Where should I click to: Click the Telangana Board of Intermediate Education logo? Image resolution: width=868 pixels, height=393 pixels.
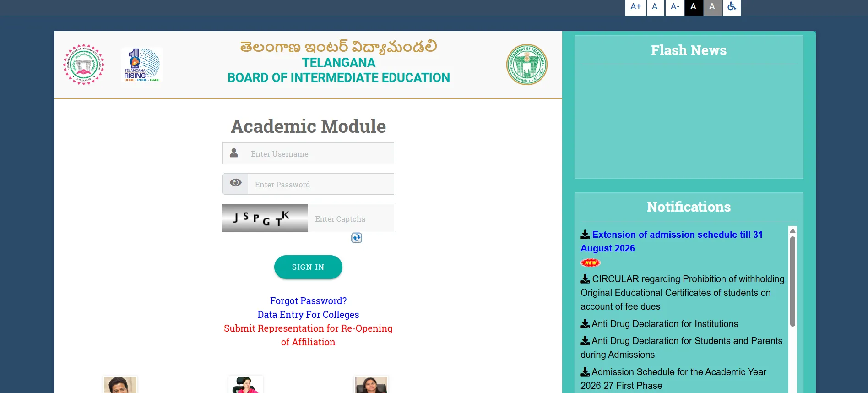(84, 65)
